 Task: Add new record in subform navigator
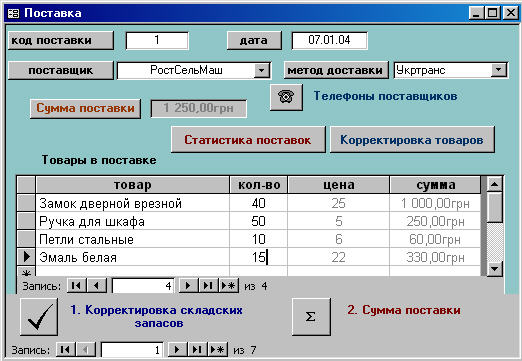(229, 286)
